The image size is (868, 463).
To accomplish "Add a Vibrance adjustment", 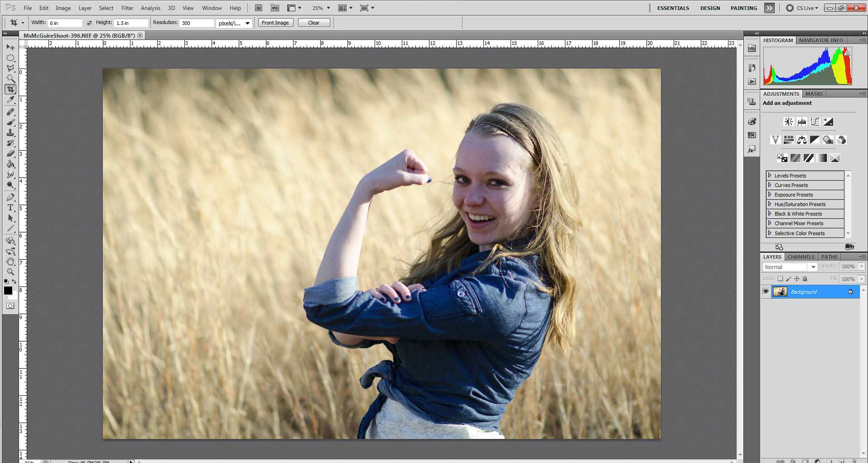I will point(776,140).
